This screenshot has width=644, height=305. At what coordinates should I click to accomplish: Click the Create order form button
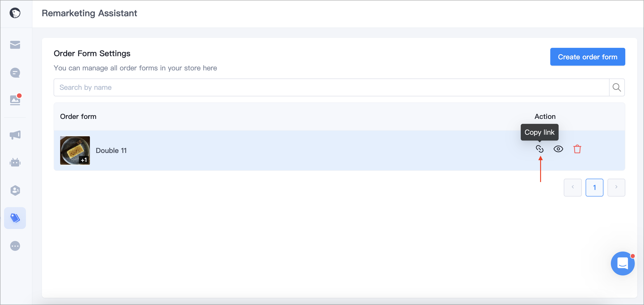587,57
